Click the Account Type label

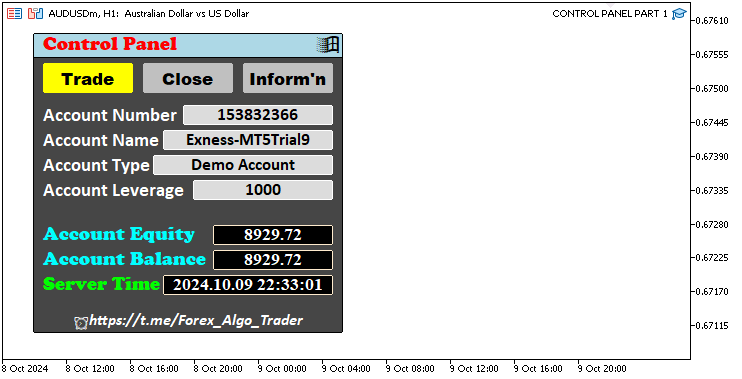point(97,166)
